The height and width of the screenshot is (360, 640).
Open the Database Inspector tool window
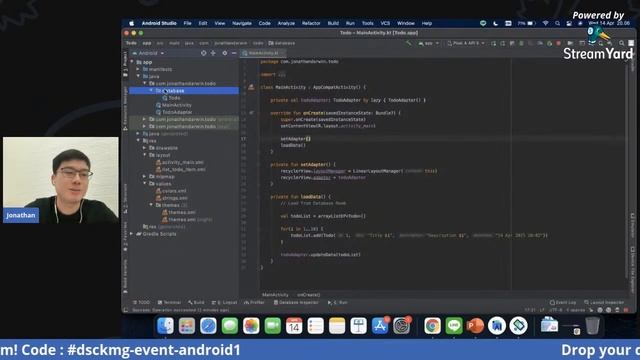coord(296,302)
